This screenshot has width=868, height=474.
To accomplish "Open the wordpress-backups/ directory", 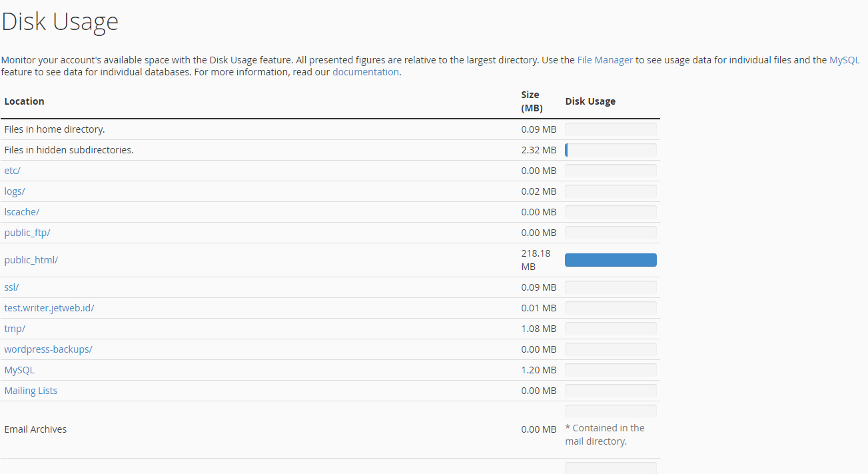I will coord(48,349).
